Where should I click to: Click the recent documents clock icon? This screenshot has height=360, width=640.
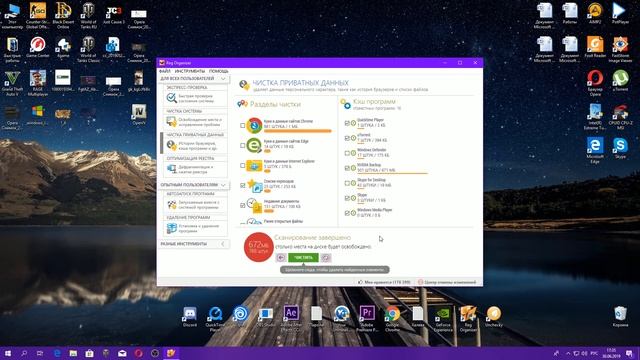(x=254, y=205)
